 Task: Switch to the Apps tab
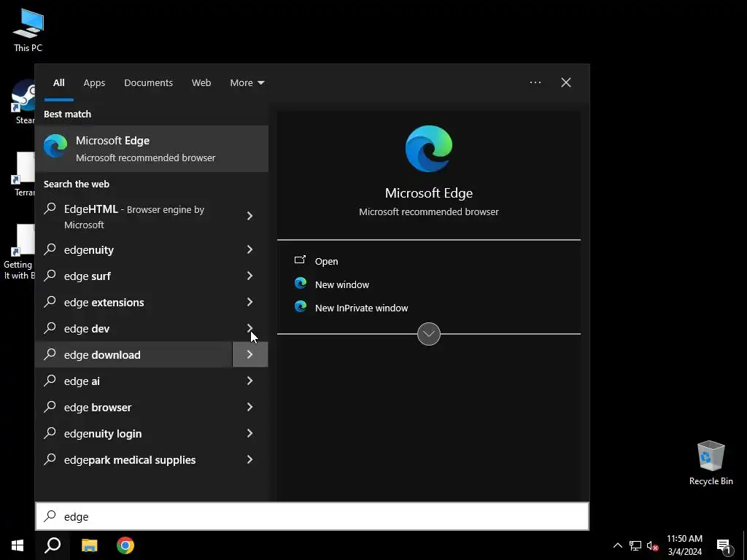[94, 82]
